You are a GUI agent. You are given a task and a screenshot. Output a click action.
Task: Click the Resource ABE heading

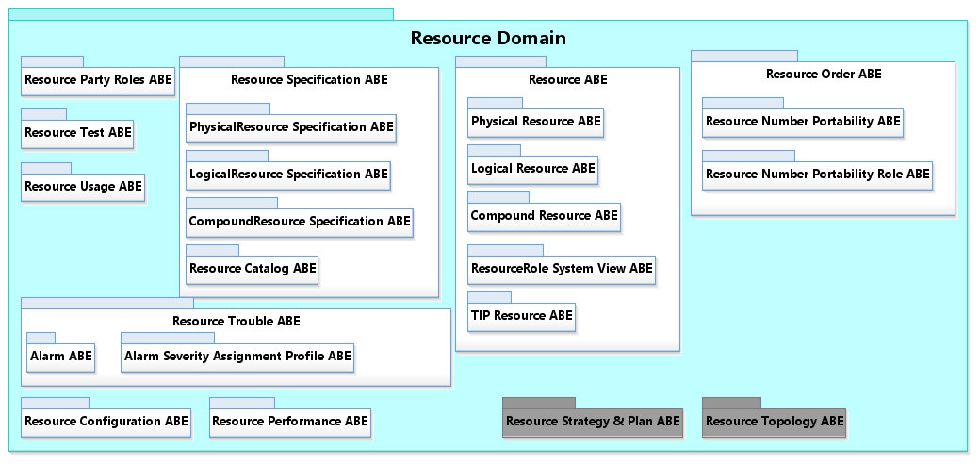(x=567, y=79)
